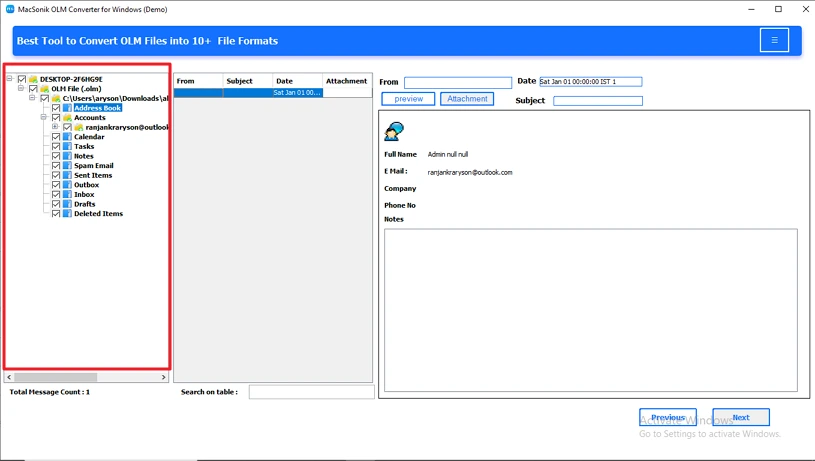This screenshot has height=461, width=815.
Task: Open the hamburger menu in the blue banner
Action: (774, 40)
